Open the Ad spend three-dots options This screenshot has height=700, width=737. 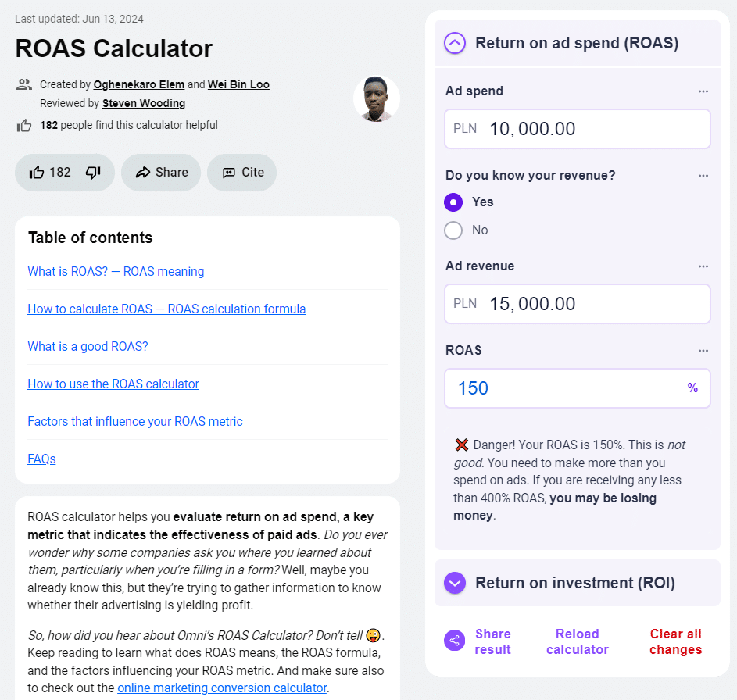coord(703,91)
